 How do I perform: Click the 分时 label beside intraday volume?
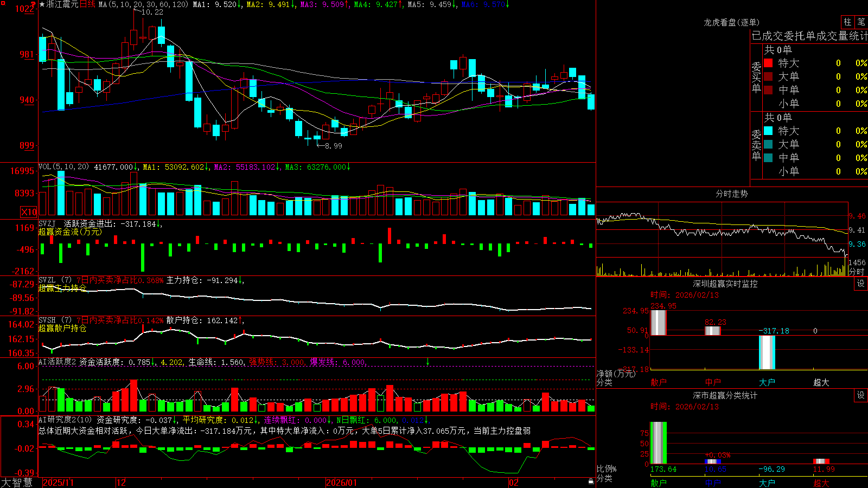pyautogui.click(x=857, y=271)
